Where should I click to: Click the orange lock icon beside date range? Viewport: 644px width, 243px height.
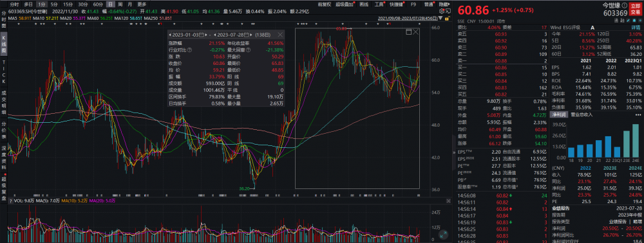447,19
